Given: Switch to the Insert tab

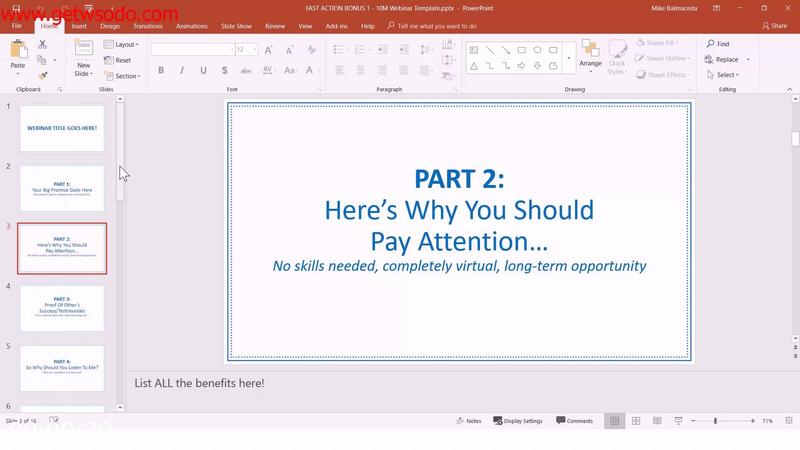Looking at the screenshot, I should (79, 26).
